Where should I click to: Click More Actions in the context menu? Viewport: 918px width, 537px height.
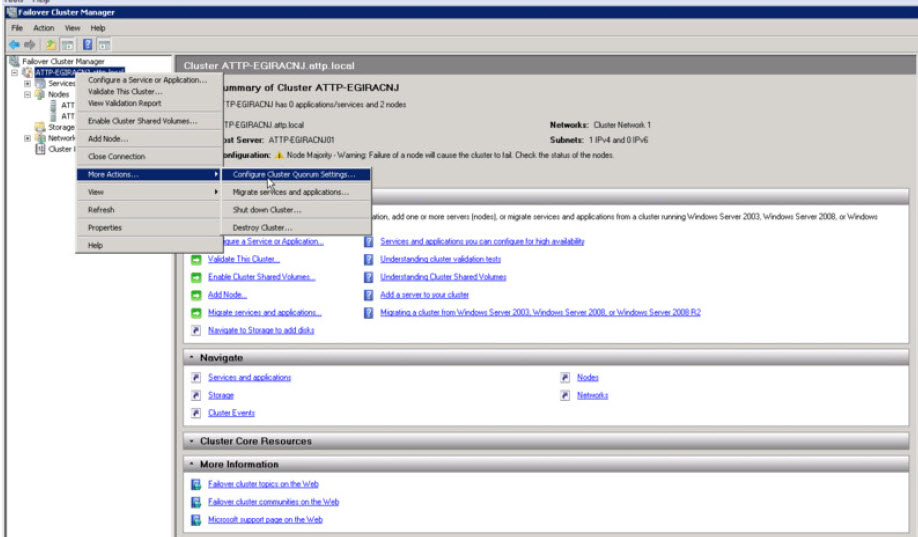click(149, 175)
